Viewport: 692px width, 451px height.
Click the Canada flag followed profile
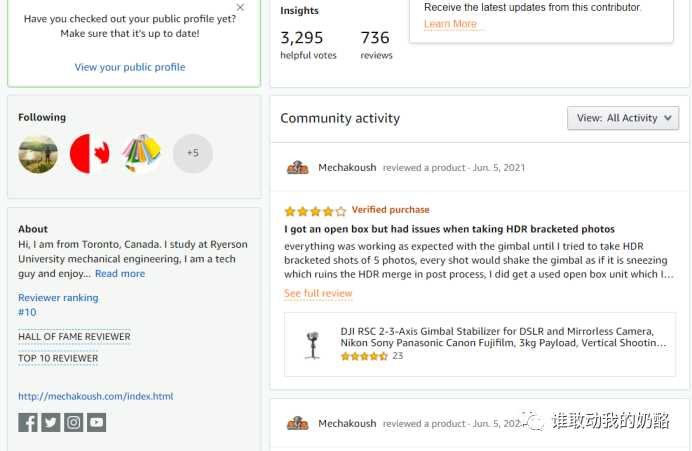point(90,154)
